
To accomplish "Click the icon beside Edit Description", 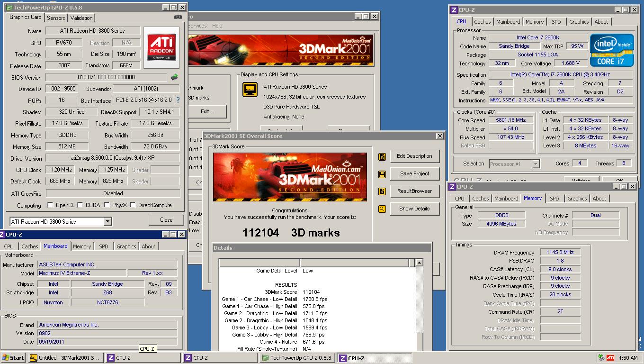I will [382, 157].
